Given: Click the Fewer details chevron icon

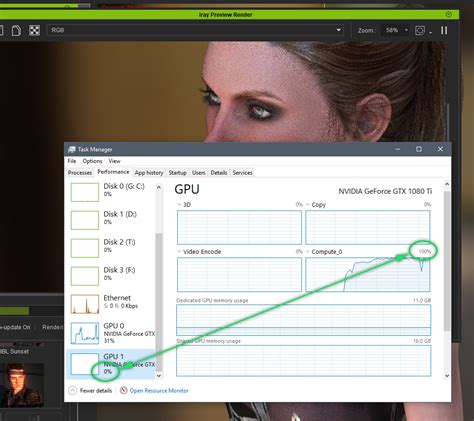Looking at the screenshot, I should (72, 391).
